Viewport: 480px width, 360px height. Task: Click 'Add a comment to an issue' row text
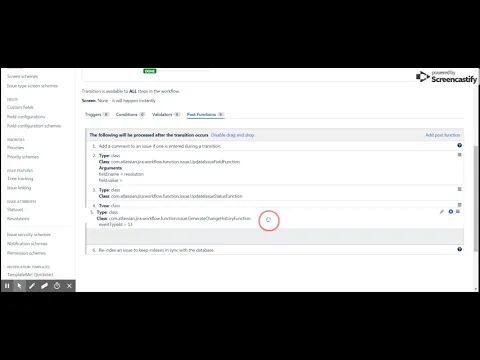point(160,146)
